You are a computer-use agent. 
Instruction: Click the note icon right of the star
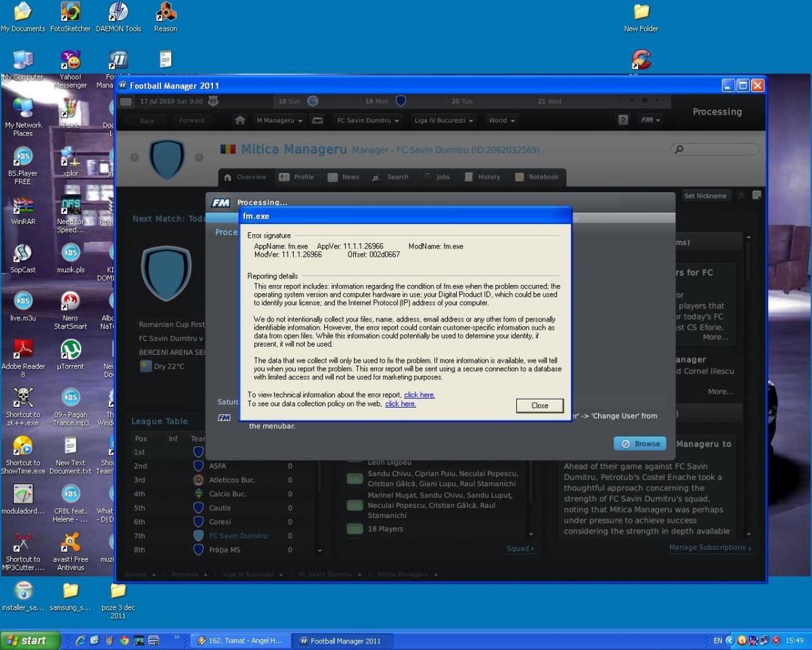pyautogui.click(x=757, y=195)
